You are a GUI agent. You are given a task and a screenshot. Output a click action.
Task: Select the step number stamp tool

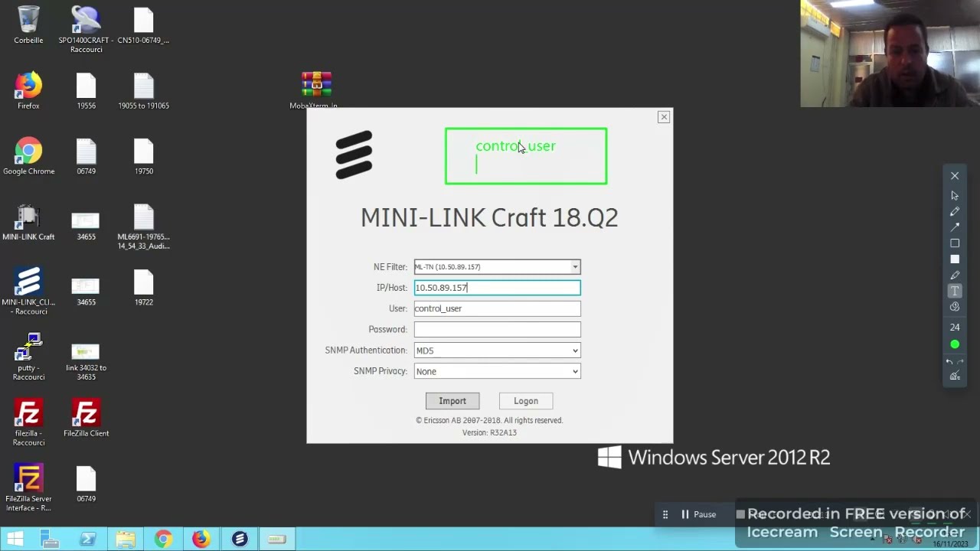tap(955, 307)
